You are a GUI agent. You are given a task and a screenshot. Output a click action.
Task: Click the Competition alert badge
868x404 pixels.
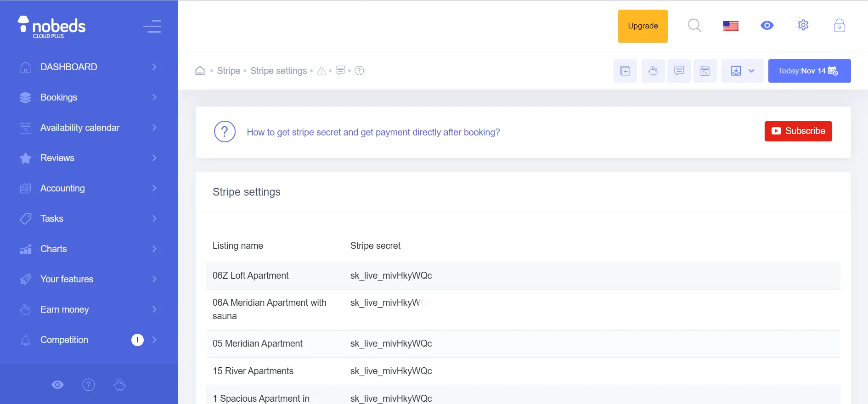pos(137,340)
